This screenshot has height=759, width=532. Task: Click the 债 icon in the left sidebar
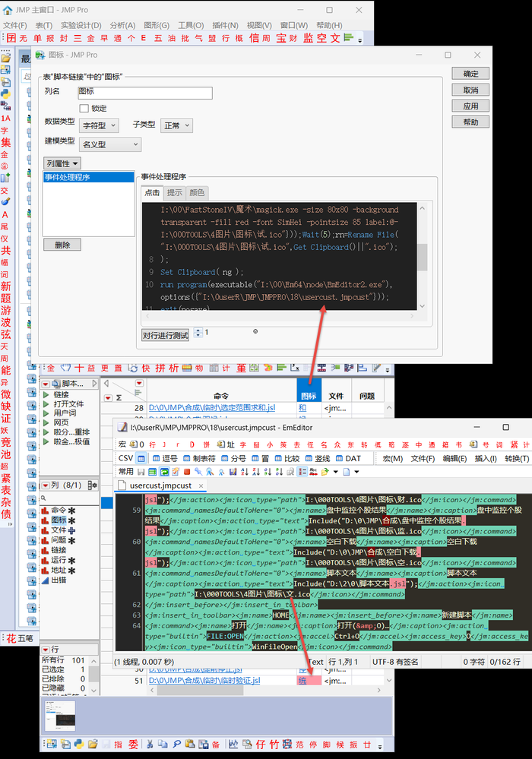(5, 514)
